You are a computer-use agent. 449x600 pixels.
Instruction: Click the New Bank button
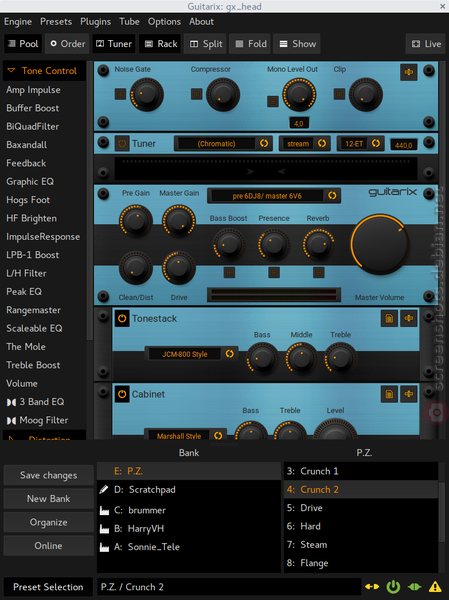pos(49,499)
